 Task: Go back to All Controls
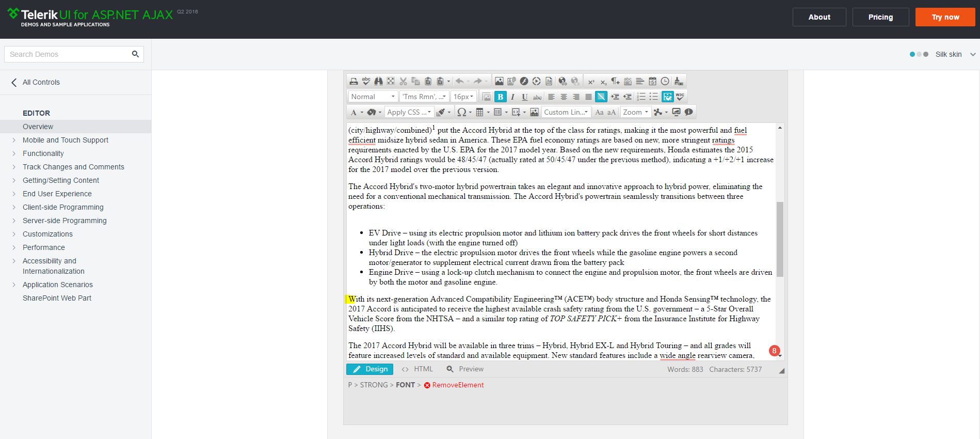pyautogui.click(x=36, y=82)
